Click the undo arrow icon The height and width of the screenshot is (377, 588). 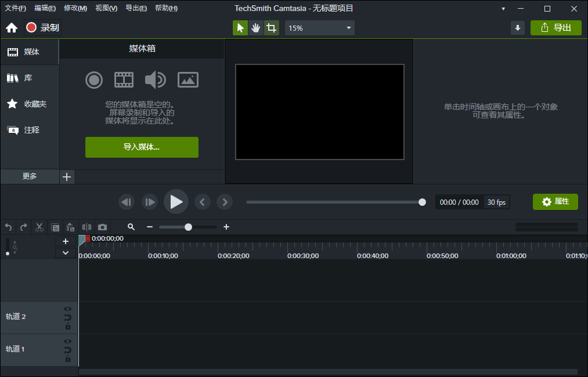[x=8, y=227]
